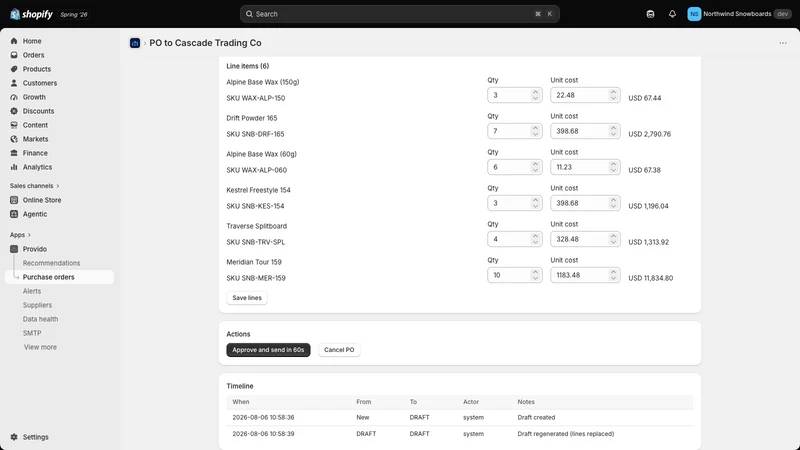Click the search magnifier icon
Viewport: 800px width, 450px height.
point(249,14)
